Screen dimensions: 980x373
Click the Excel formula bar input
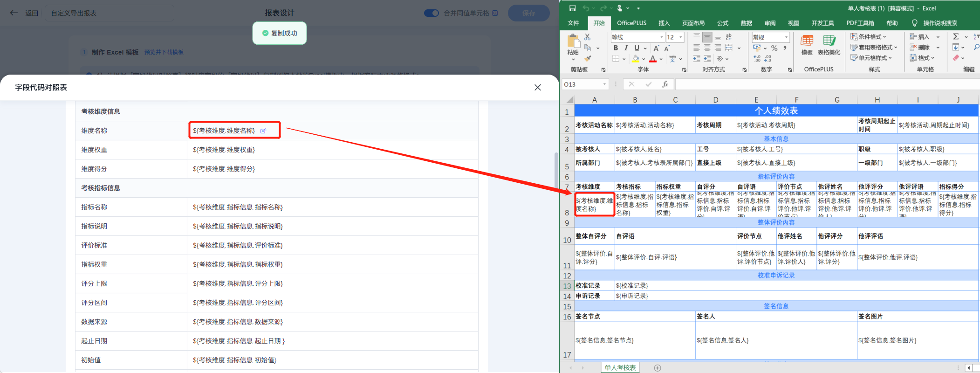(x=827, y=84)
